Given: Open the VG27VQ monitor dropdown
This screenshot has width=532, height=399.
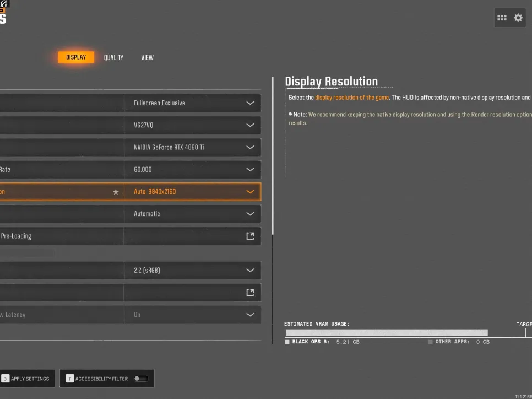Looking at the screenshot, I should click(250, 125).
